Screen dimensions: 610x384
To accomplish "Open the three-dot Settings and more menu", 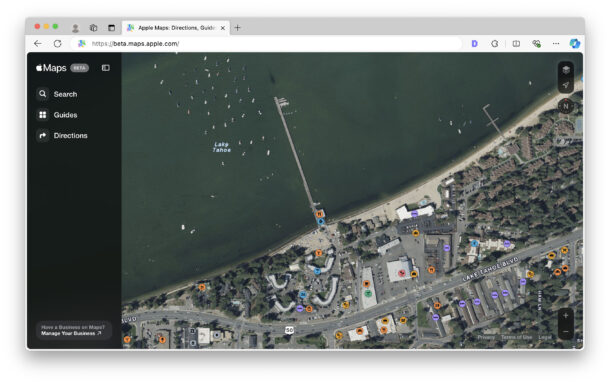I will click(x=556, y=44).
